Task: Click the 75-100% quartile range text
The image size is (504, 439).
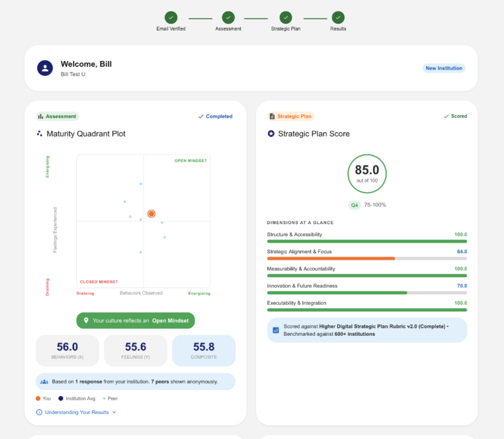Action: 375,205
